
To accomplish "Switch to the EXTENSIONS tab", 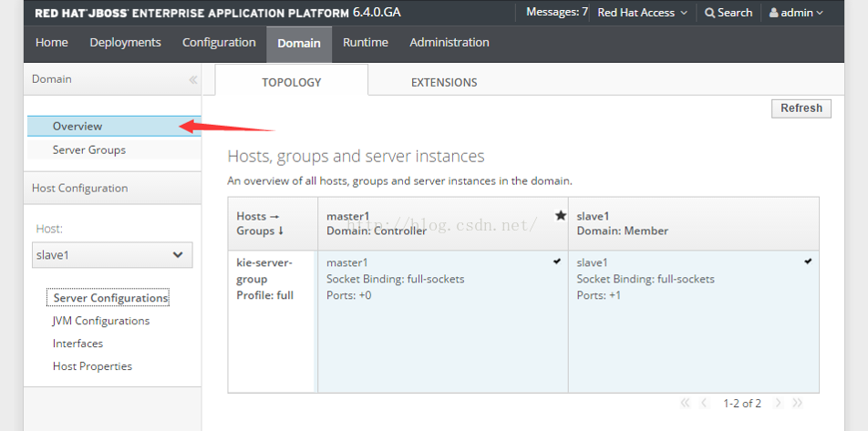I will (444, 82).
